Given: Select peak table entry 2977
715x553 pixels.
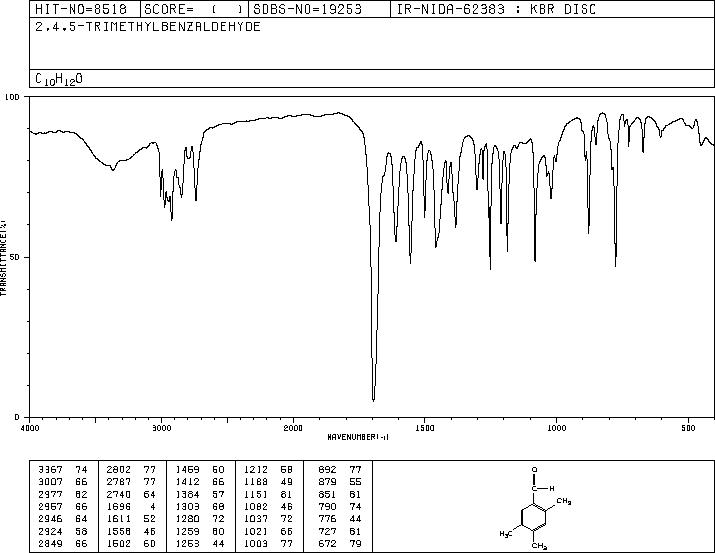Looking at the screenshot, I should click(50, 494).
